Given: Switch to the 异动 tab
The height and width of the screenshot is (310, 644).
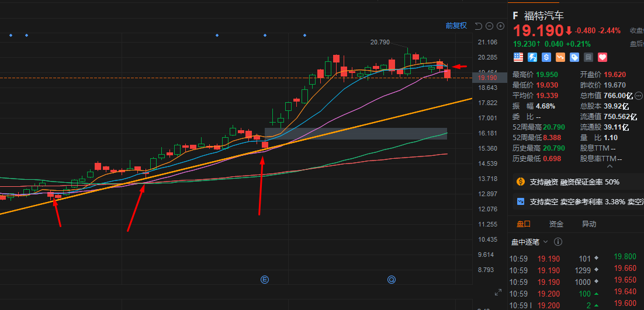Looking at the screenshot, I should click(588, 224).
